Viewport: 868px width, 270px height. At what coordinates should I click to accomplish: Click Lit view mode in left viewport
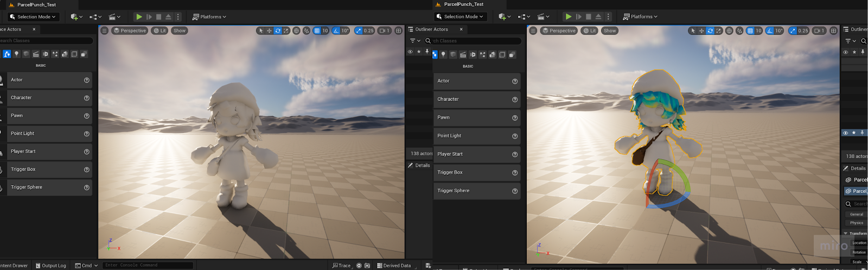click(159, 31)
